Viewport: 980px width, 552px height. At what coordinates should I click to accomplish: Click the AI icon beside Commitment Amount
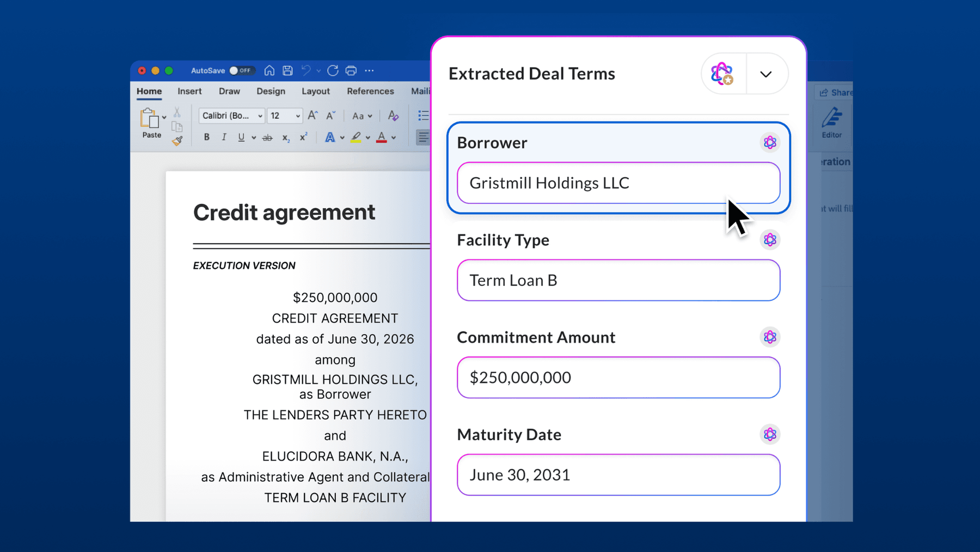click(770, 337)
